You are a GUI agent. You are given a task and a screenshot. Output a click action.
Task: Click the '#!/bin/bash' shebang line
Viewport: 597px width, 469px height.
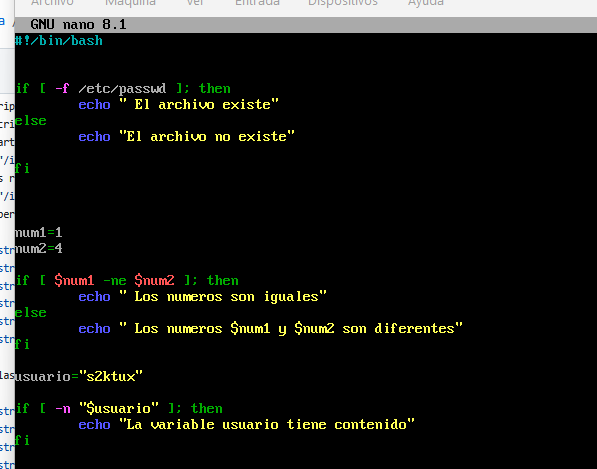[x=59, y=41]
